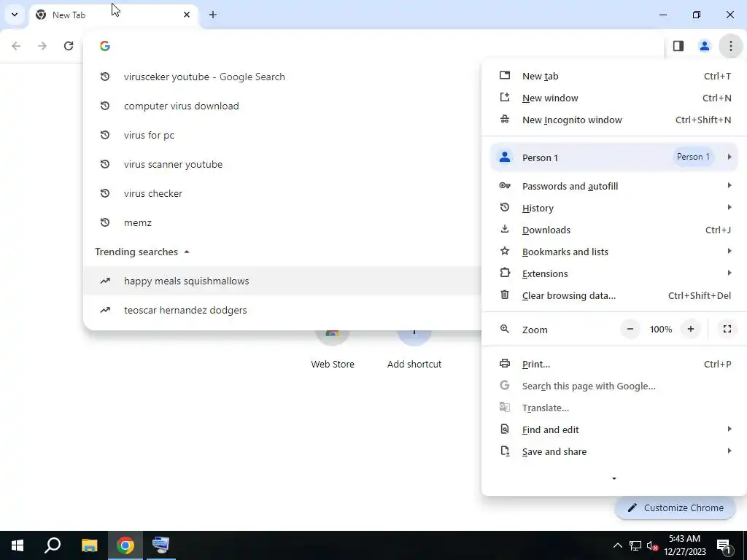This screenshot has width=747, height=560.
Task: Open Clear browsing data dialog
Action: [x=614, y=296]
